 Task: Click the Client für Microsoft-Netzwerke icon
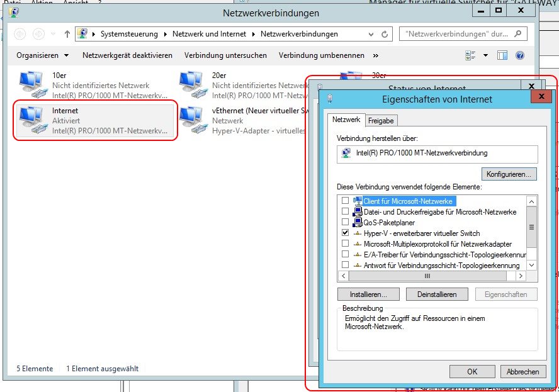coord(358,201)
